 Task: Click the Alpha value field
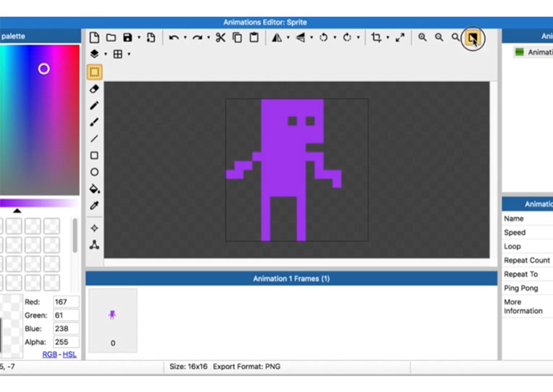pos(66,342)
